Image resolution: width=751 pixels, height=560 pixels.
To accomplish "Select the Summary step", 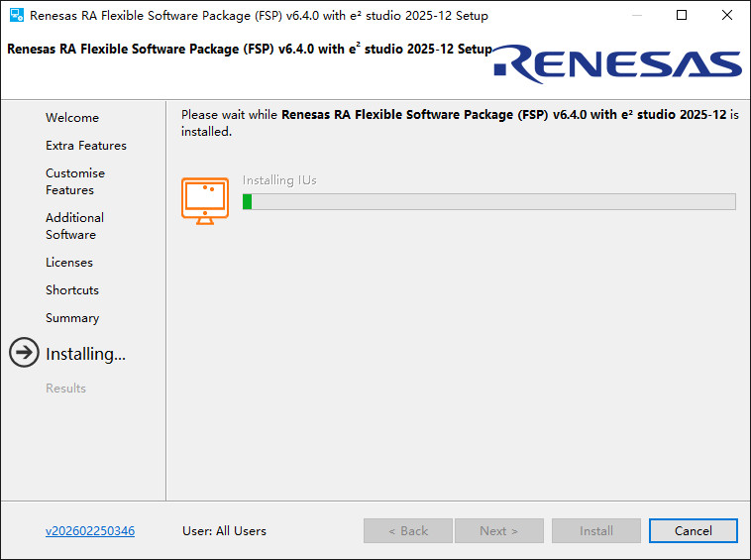I will point(72,318).
